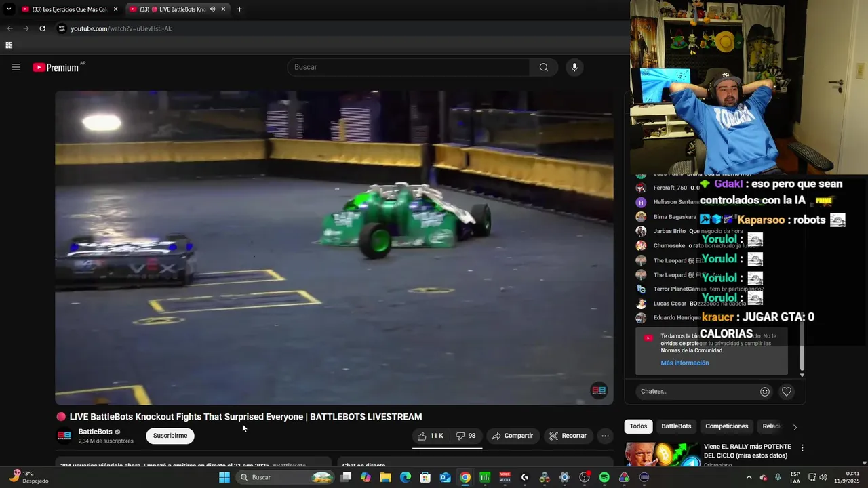Open options menu for the EL RALLY video
This screenshot has width=868, height=488.
802,448
